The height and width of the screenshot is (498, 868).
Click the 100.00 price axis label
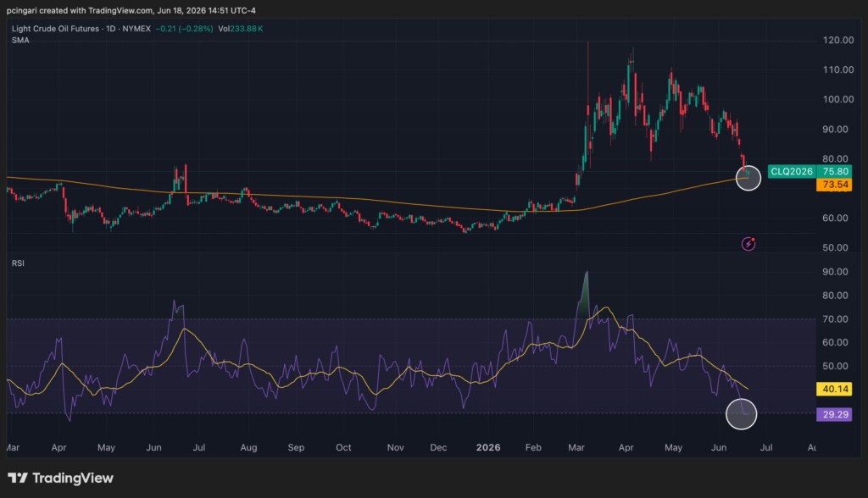coord(838,100)
